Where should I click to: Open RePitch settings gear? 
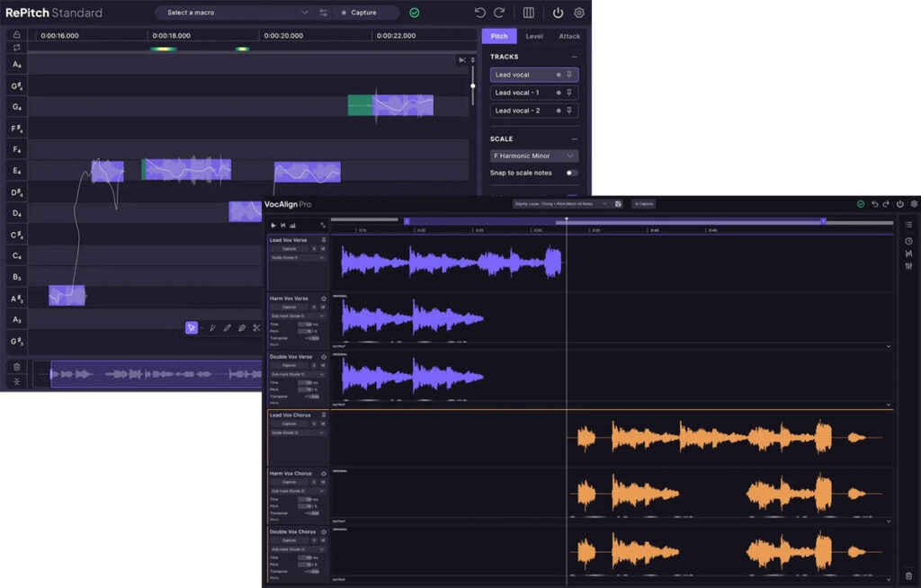point(579,13)
